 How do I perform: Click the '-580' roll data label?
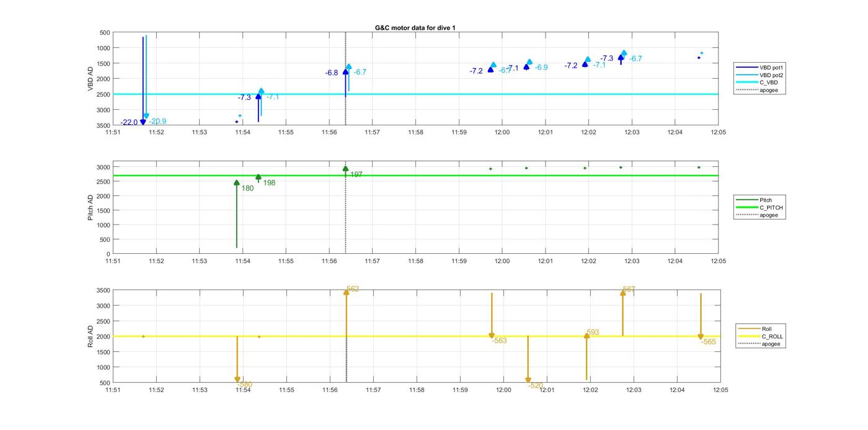pyautogui.click(x=244, y=384)
